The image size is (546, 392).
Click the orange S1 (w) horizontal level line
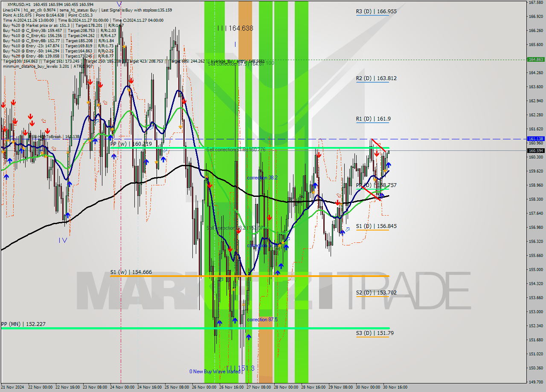(x=250, y=276)
